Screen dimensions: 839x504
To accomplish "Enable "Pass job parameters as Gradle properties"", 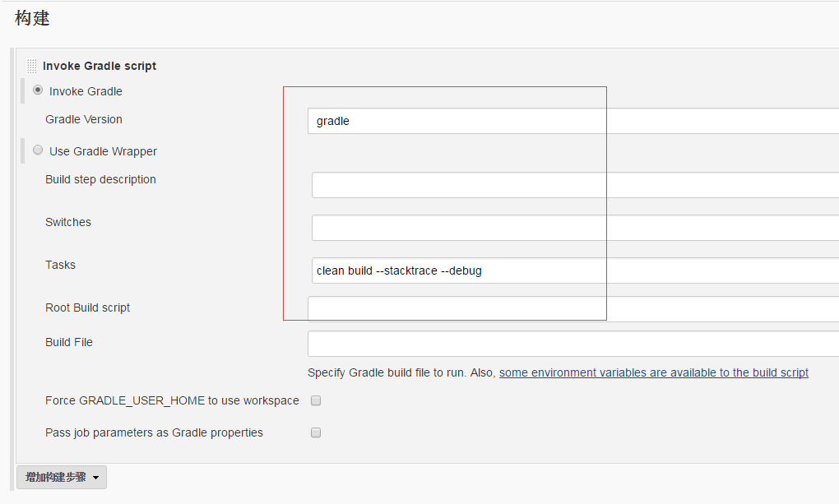I will click(316, 432).
